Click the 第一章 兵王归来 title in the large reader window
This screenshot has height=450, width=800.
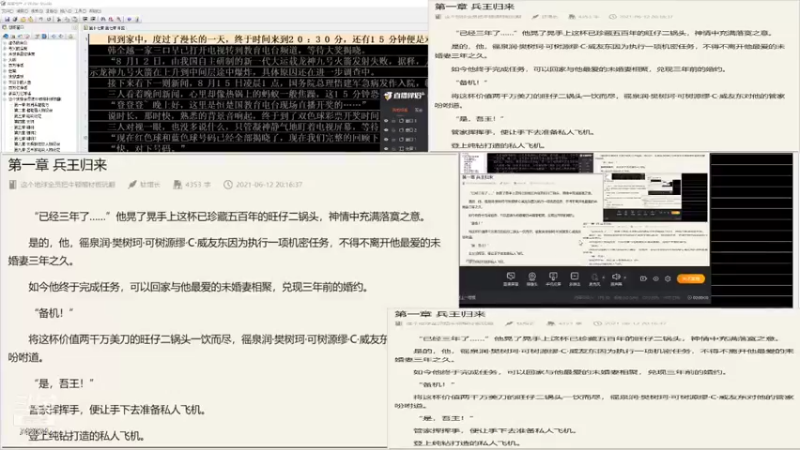[57, 165]
